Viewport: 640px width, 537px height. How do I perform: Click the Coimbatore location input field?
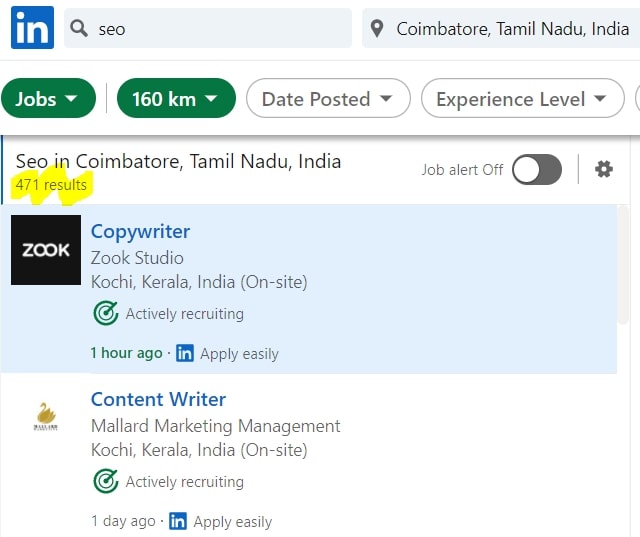(512, 29)
